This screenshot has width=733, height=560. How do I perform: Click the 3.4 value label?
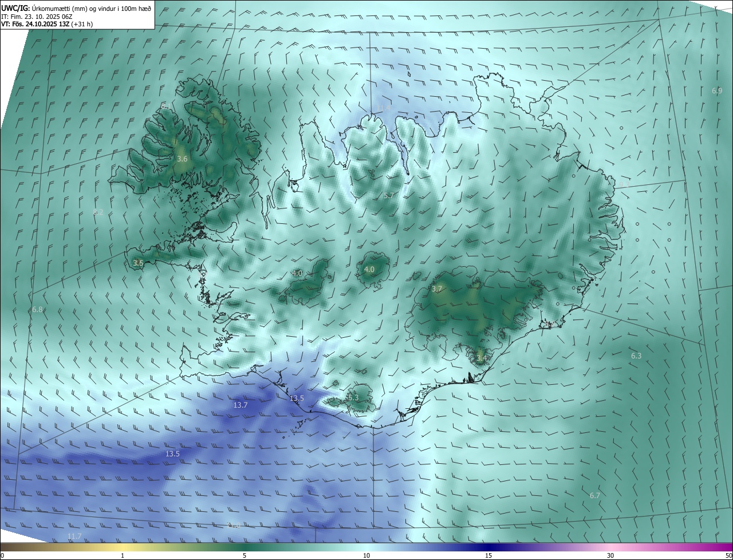[482, 358]
